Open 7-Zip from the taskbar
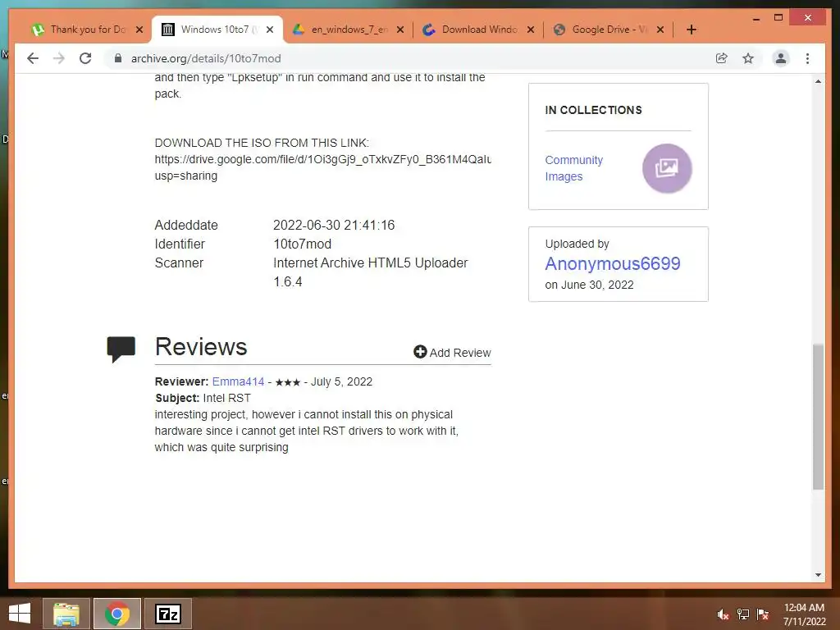The image size is (840, 630). coord(167,614)
